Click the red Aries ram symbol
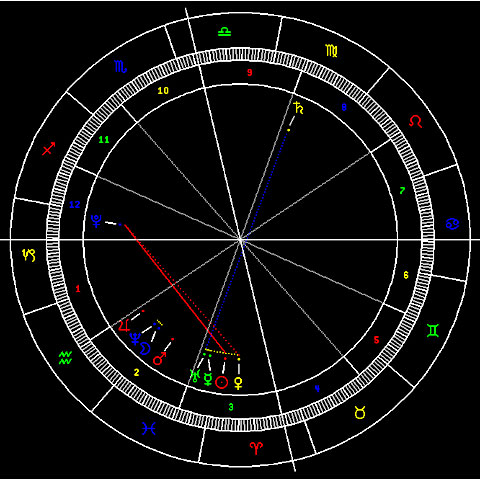 pos(256,448)
